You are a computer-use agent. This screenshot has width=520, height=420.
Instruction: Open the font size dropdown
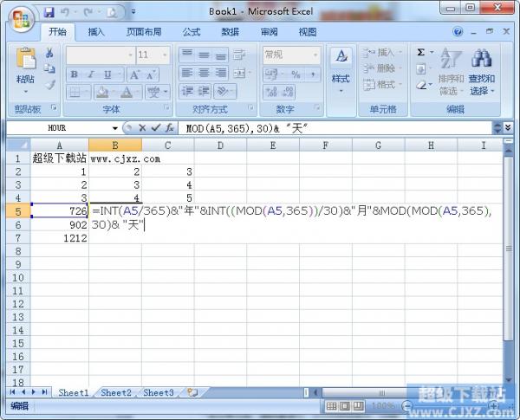pyautogui.click(x=165, y=55)
